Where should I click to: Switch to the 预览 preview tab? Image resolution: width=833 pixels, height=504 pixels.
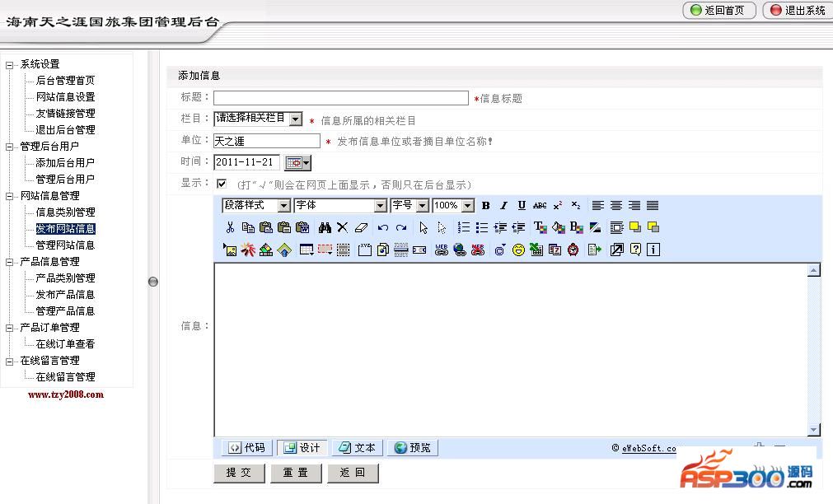pyautogui.click(x=413, y=448)
